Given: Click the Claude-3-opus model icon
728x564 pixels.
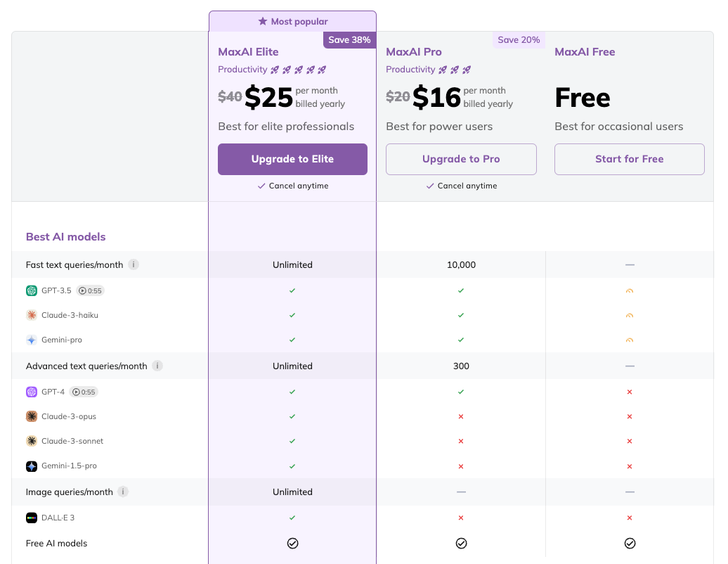Looking at the screenshot, I should pyautogui.click(x=32, y=416).
